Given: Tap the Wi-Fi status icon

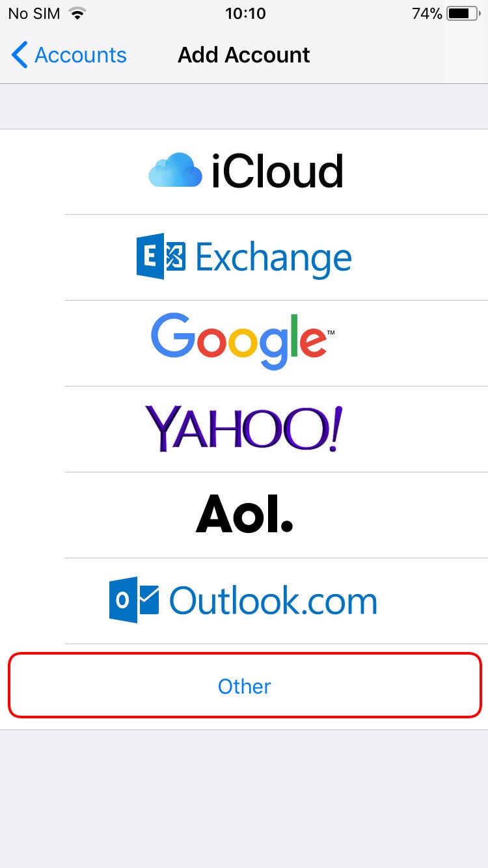Looking at the screenshot, I should 78,14.
